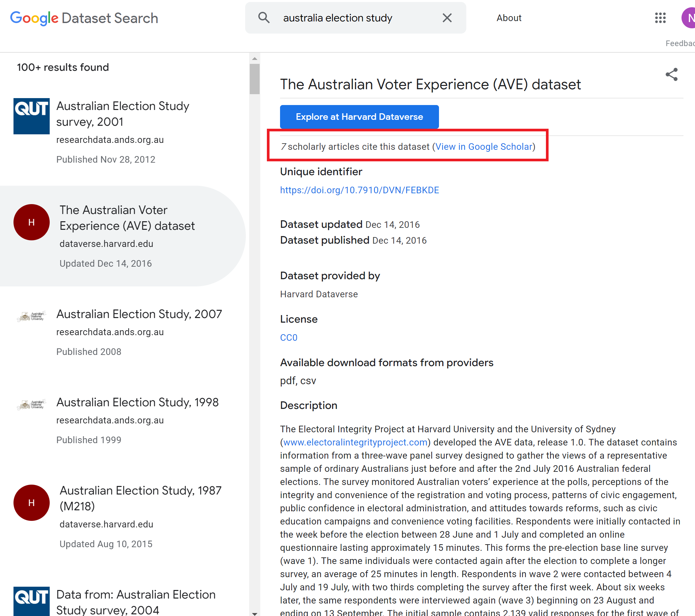The image size is (695, 616).
Task: Click the DOI unique identifier link
Action: tap(359, 190)
